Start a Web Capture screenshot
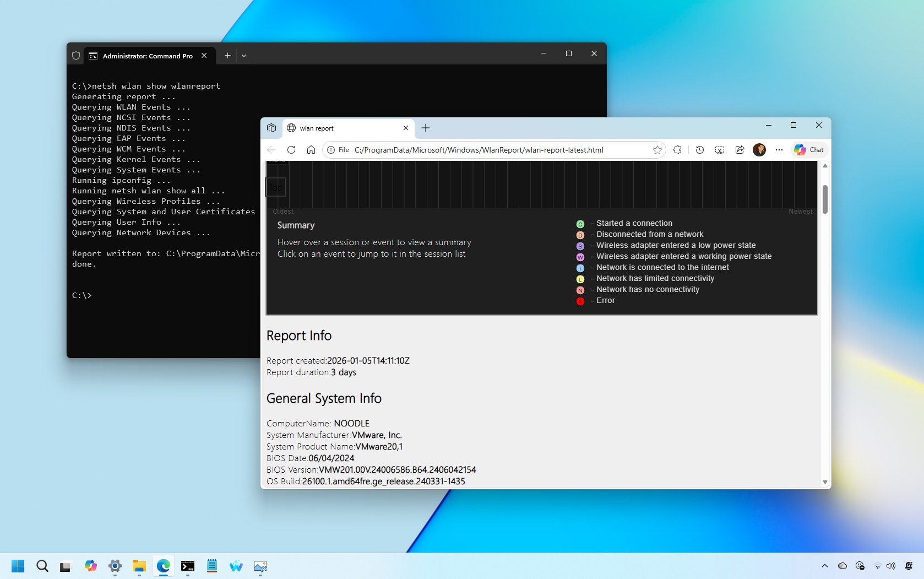 click(x=720, y=149)
